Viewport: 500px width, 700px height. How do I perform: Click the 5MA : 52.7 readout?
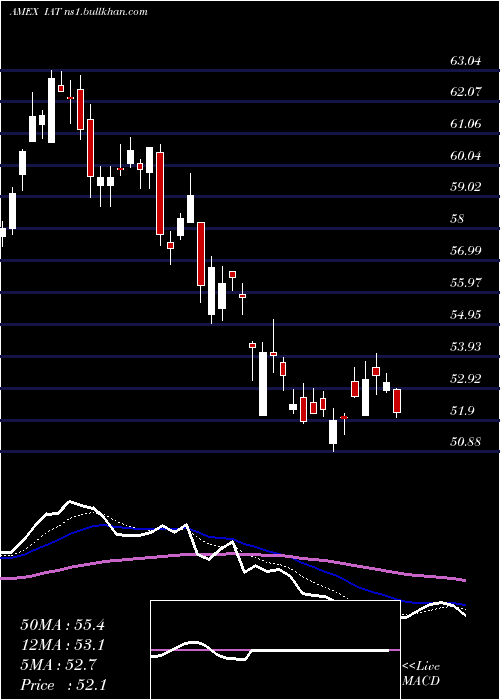pos(58,665)
